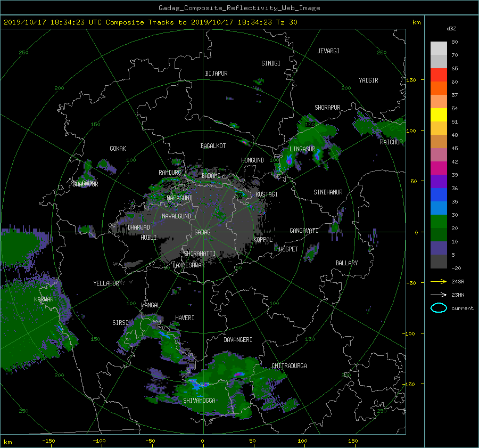Click the RAICHUR city label
The width and height of the screenshot is (479, 448).
[391, 142]
